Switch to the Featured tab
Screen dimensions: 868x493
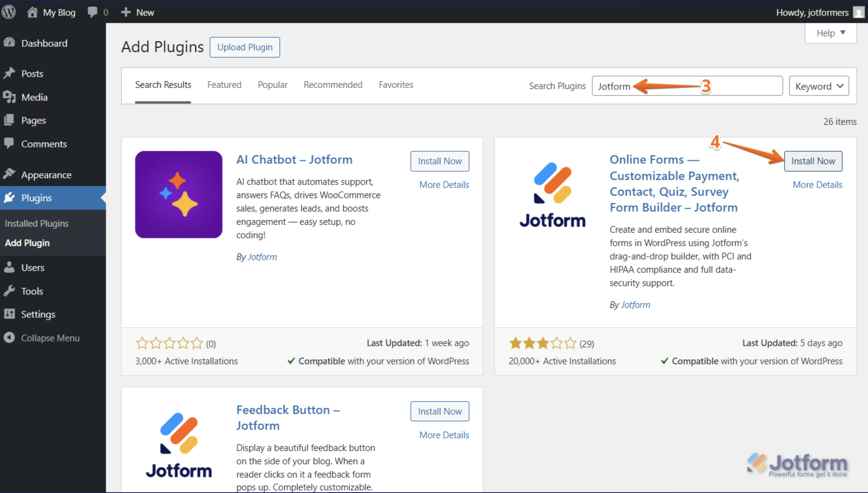click(x=224, y=84)
